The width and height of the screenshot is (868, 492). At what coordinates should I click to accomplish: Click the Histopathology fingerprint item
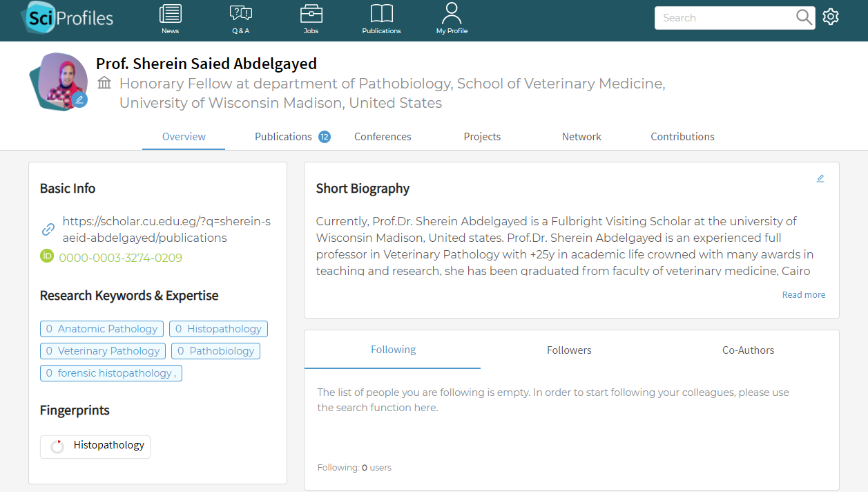click(x=95, y=446)
